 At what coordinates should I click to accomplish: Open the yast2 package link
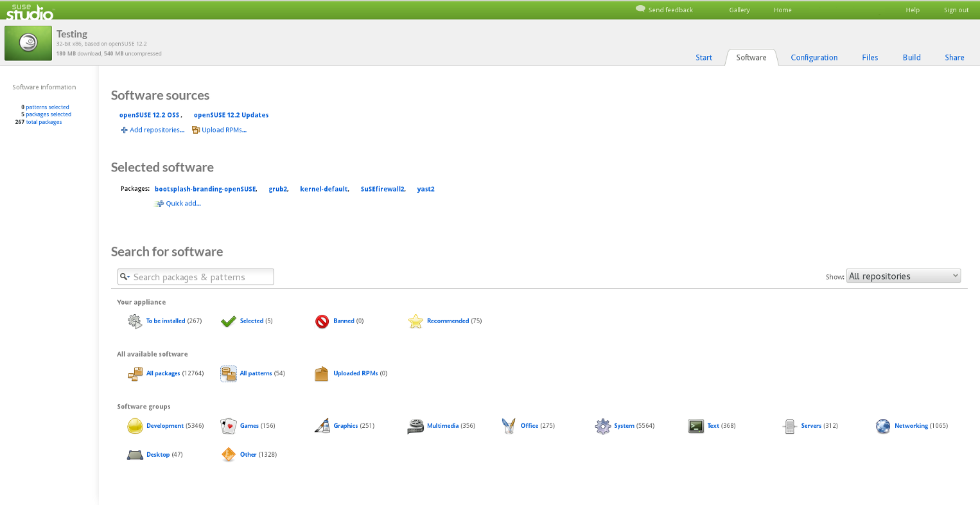click(x=426, y=190)
